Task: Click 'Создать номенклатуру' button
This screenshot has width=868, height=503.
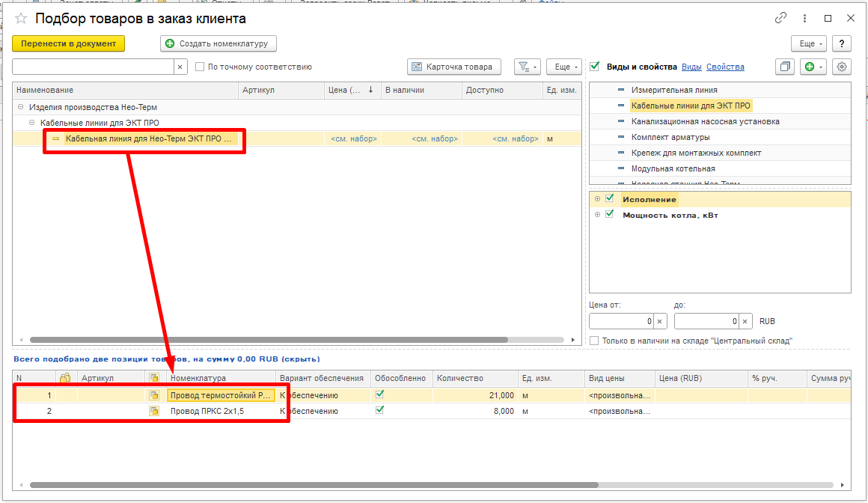Action: [x=218, y=43]
